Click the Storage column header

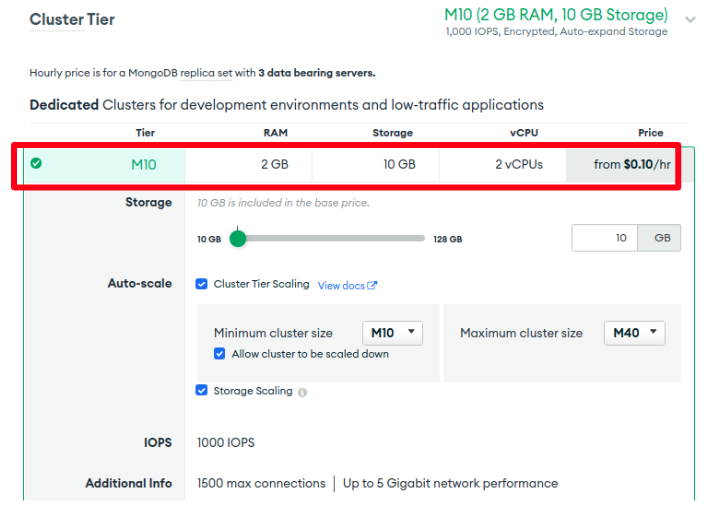tap(393, 133)
